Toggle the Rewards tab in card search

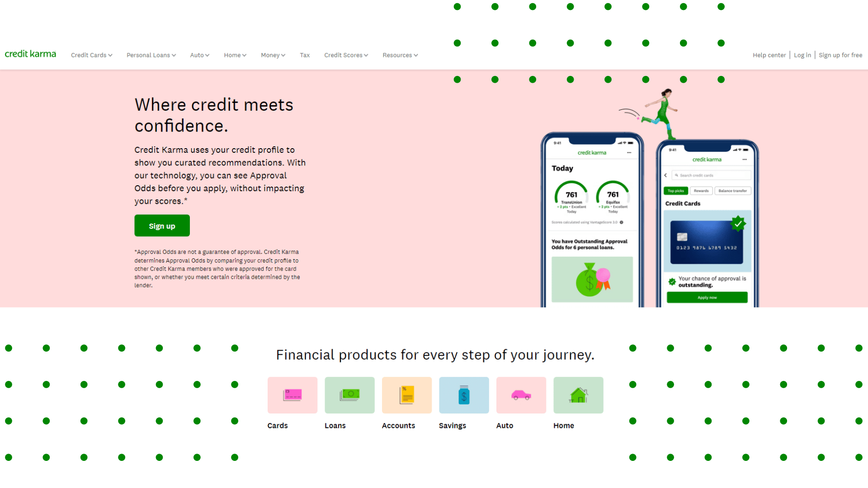(x=701, y=191)
